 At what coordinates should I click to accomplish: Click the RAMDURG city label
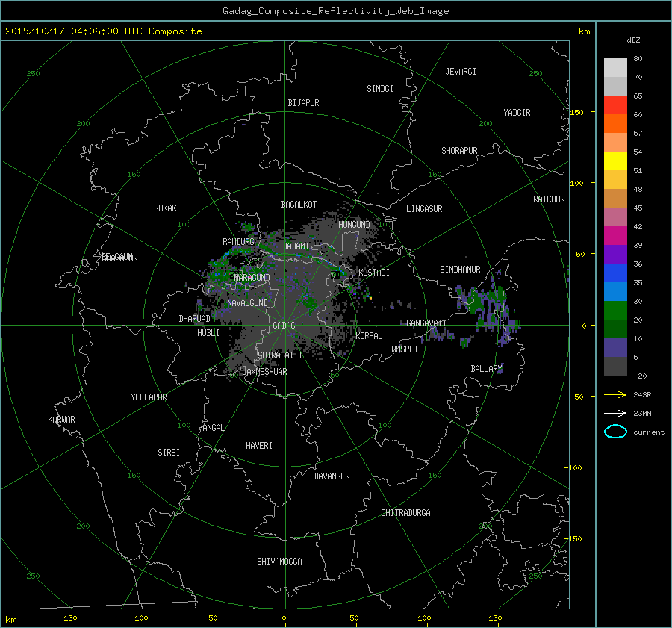[x=238, y=242]
